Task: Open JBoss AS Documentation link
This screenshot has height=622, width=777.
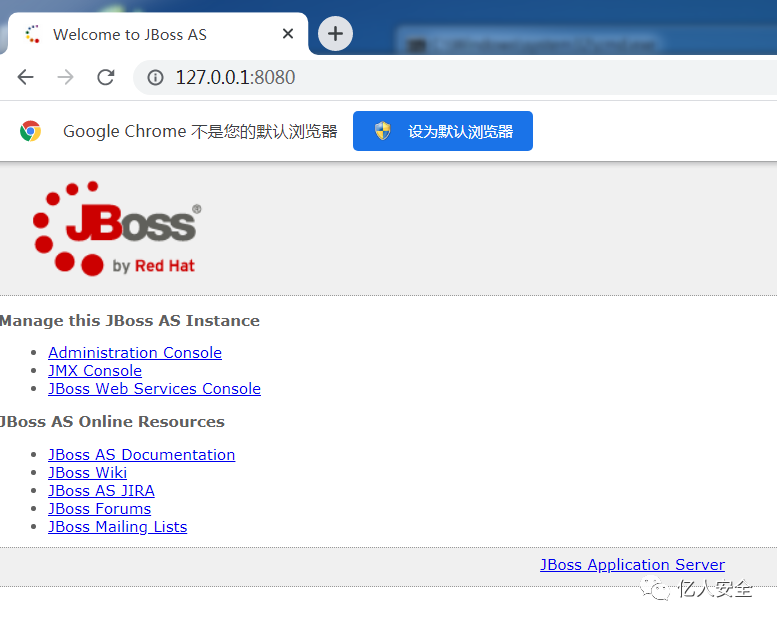Action: tap(141, 454)
